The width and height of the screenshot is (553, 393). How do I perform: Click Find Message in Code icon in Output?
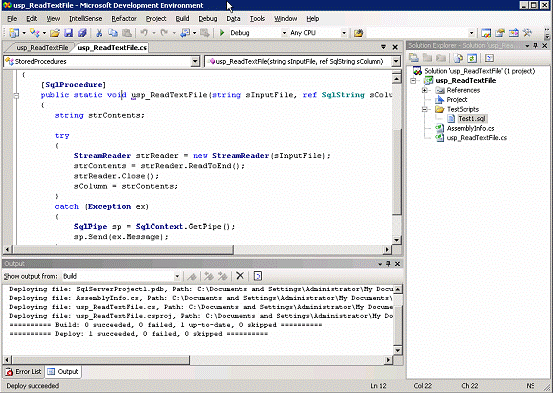tap(192, 276)
